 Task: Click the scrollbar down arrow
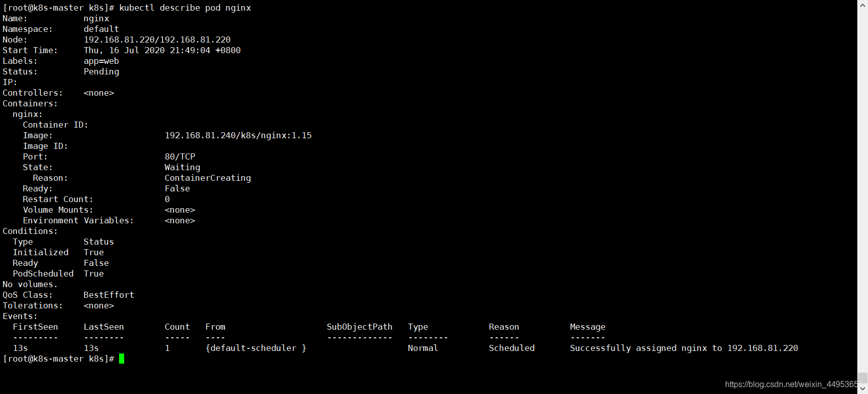862,388
